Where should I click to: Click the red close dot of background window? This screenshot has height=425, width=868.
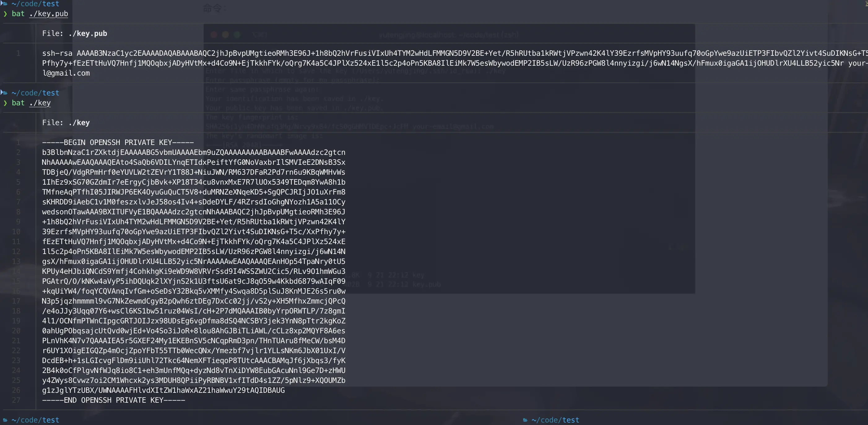click(x=214, y=34)
